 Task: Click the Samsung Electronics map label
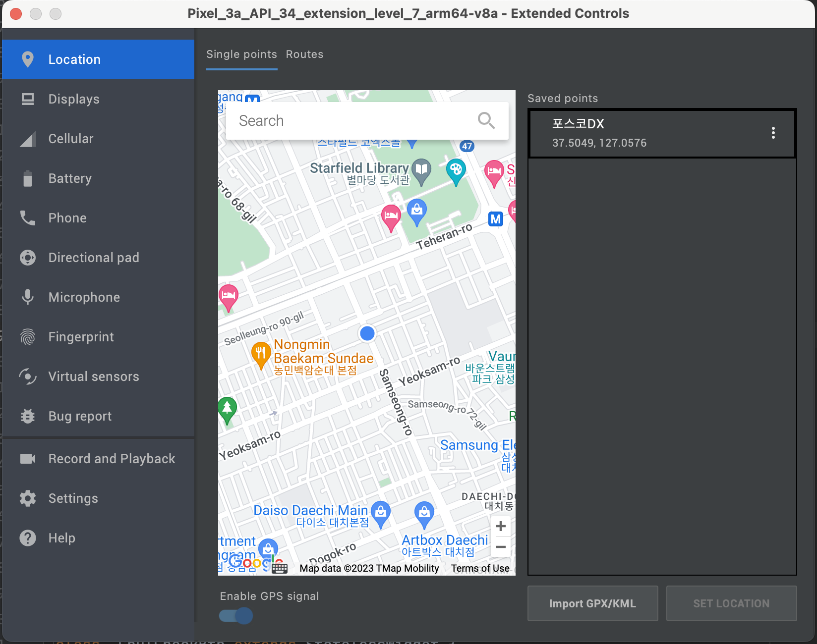pyautogui.click(x=478, y=445)
